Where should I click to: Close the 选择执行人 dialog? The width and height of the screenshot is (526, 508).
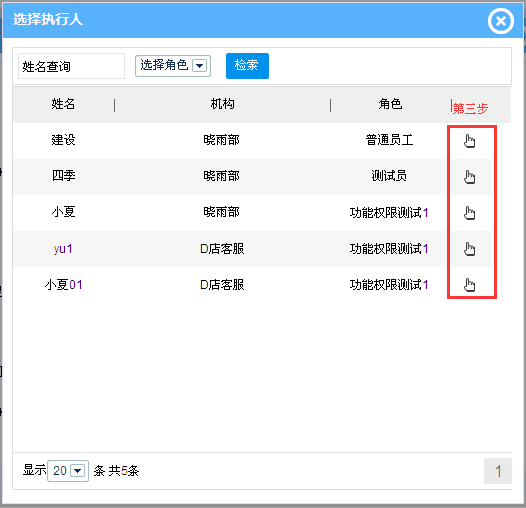(x=501, y=21)
